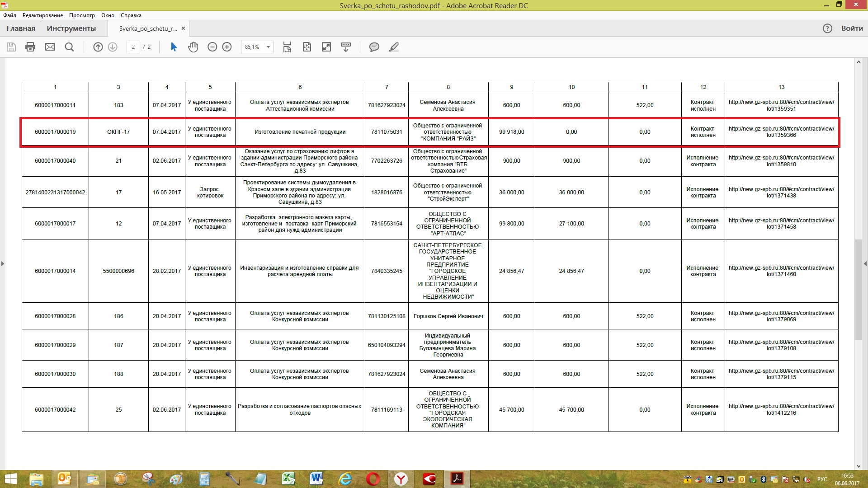Viewport: 868px width, 488px height.
Task: Expand the left navigation pane arrow
Action: pyautogui.click(x=3, y=263)
